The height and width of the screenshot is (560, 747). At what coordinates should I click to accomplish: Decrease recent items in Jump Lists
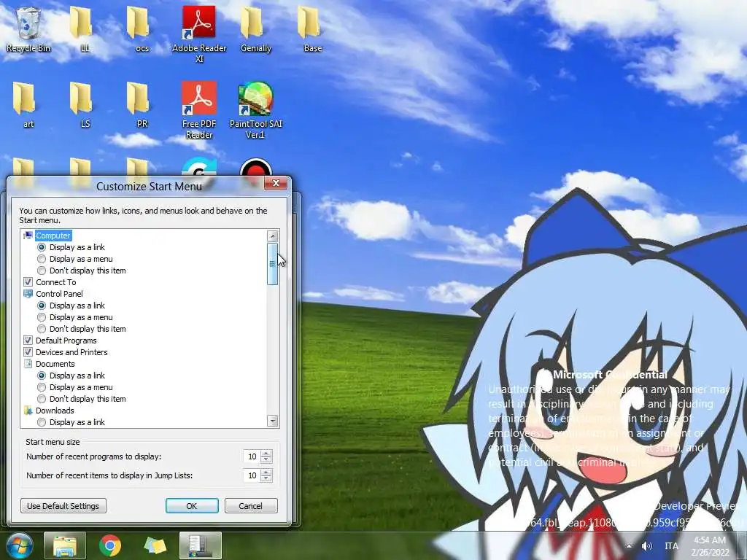click(x=267, y=479)
